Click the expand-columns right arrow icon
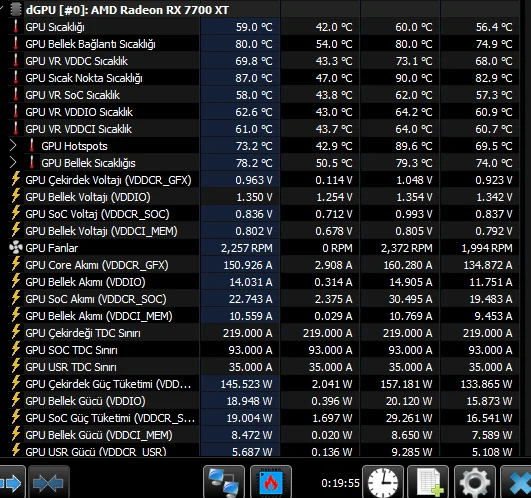This screenshot has width=531, height=498. pos(11,482)
